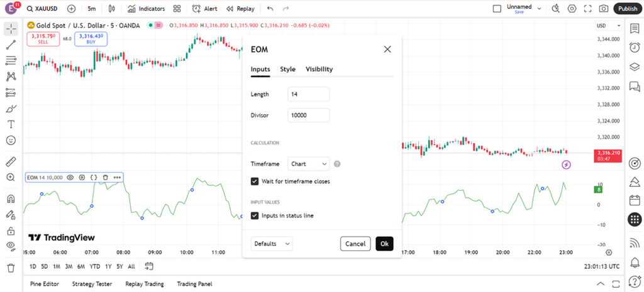Image resolution: width=644 pixels, height=292 pixels.
Task: Open EOM legend more options ellipsis
Action: tap(118, 178)
